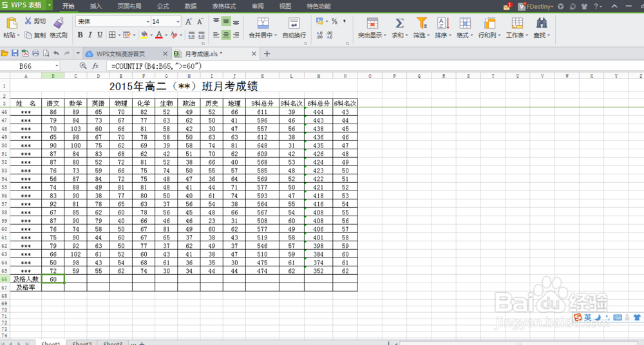Add new document tab with plus

[x=267, y=54]
